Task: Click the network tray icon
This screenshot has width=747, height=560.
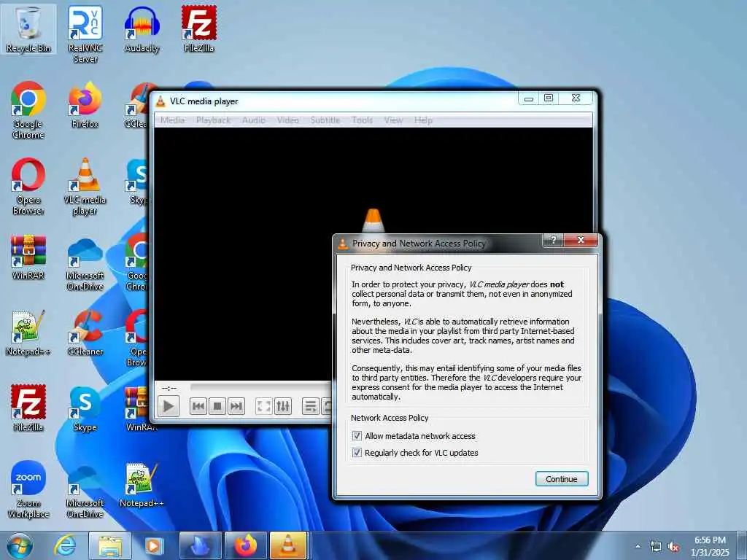Action: pos(656,546)
